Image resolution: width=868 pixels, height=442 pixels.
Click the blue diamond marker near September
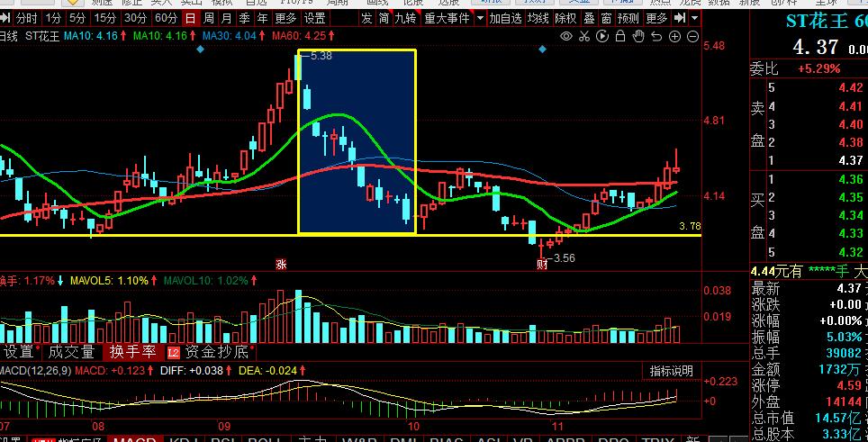[x=201, y=50]
